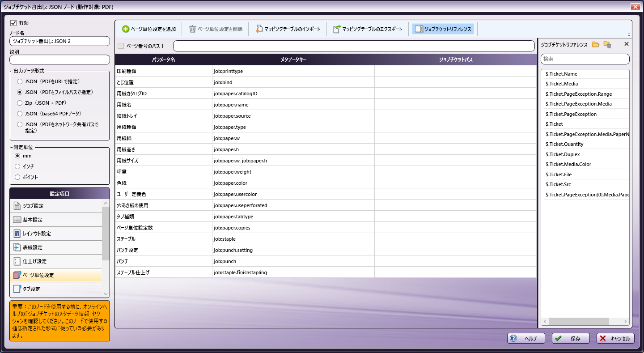644x353 pixels.
Task: Click マッピングテーブルのエクスポート export icon
Action: [x=337, y=29]
